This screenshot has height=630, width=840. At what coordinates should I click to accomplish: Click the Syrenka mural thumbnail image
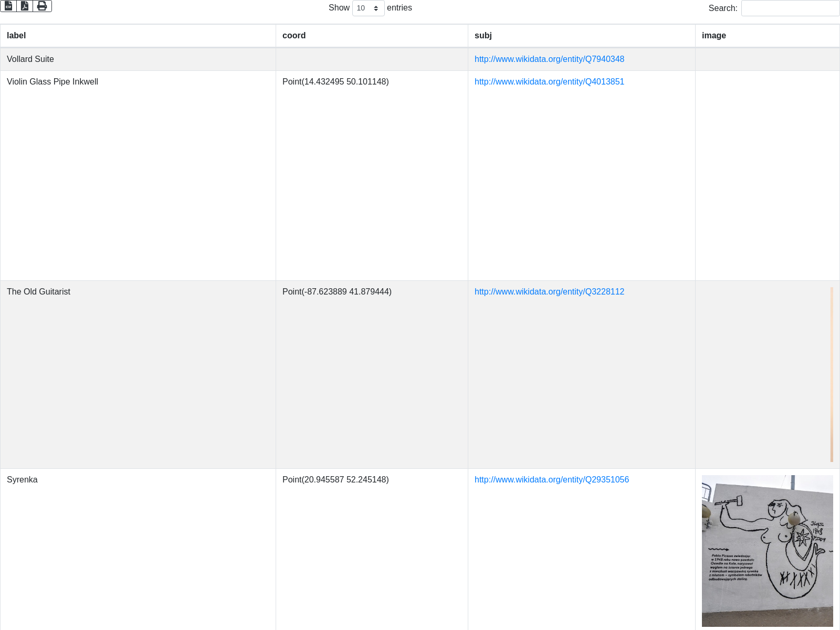[767, 551]
